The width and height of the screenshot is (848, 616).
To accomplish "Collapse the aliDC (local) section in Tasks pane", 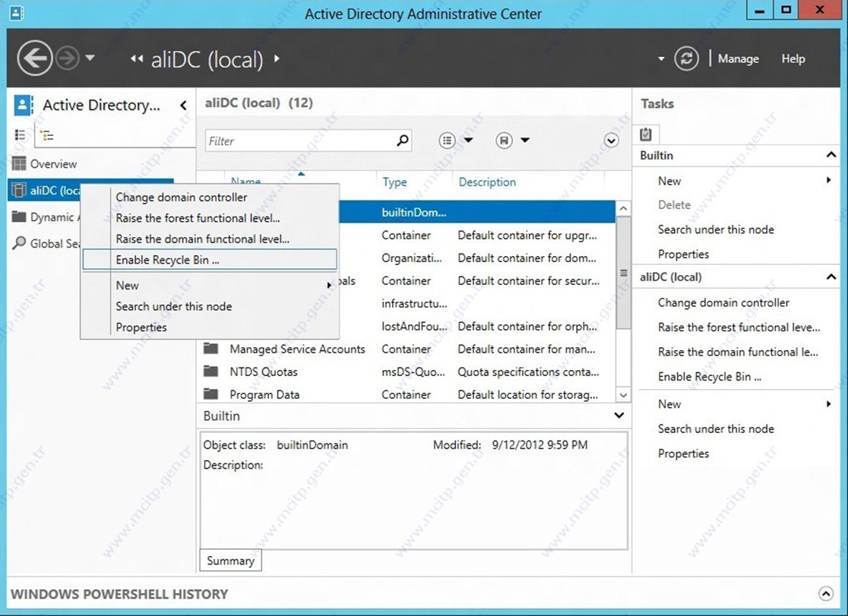I will tap(831, 277).
